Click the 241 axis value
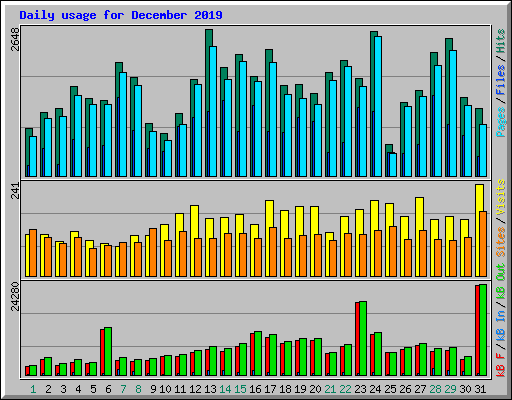 point(15,191)
